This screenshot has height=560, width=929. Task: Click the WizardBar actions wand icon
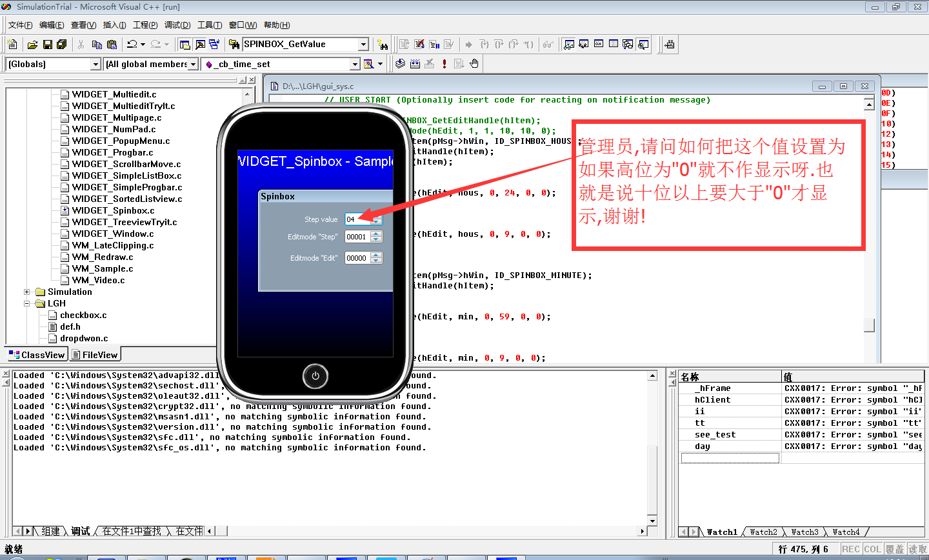pos(368,64)
